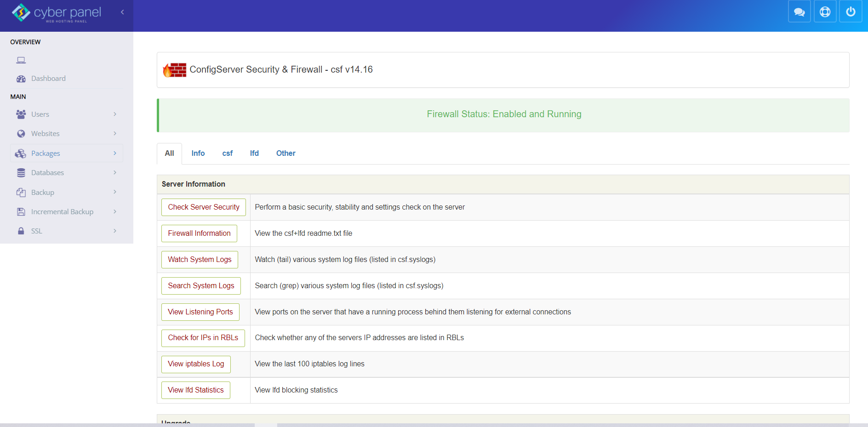868x427 pixels.
Task: Click Watch System Logs button
Action: point(200,260)
